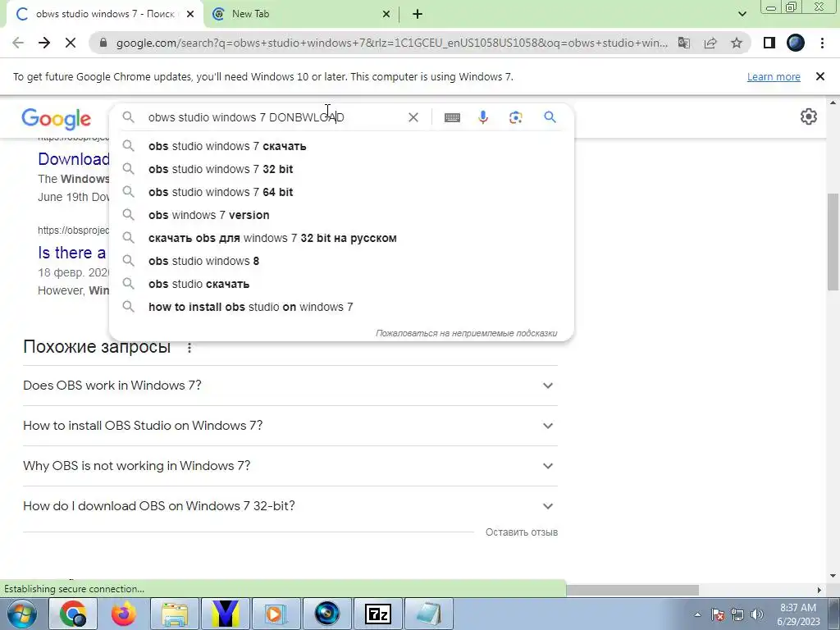Click the padlock site info icon
840x630 pixels.
click(x=103, y=43)
